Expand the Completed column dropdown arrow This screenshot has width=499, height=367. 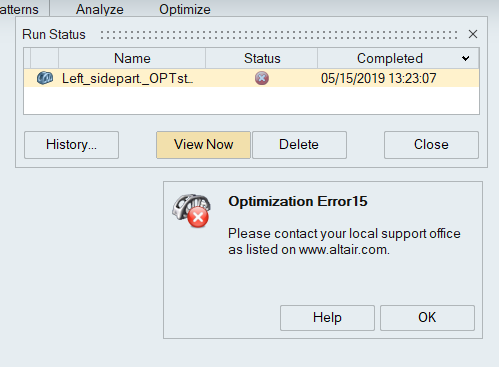click(x=466, y=59)
